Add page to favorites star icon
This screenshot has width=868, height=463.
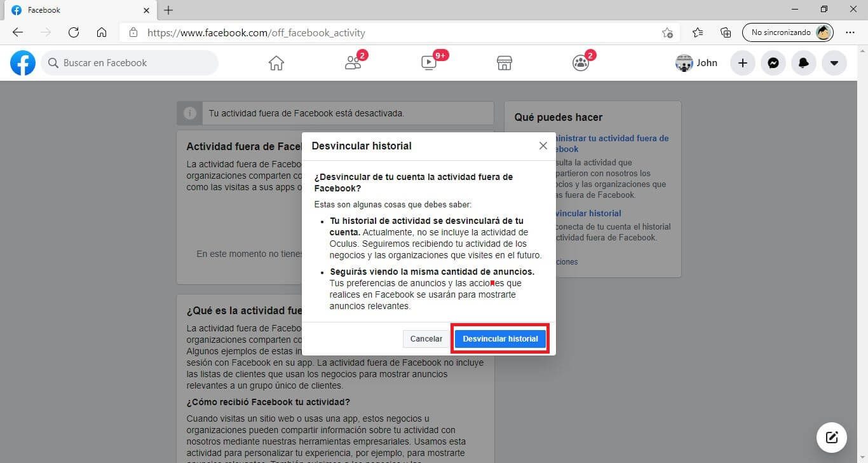[x=667, y=32]
